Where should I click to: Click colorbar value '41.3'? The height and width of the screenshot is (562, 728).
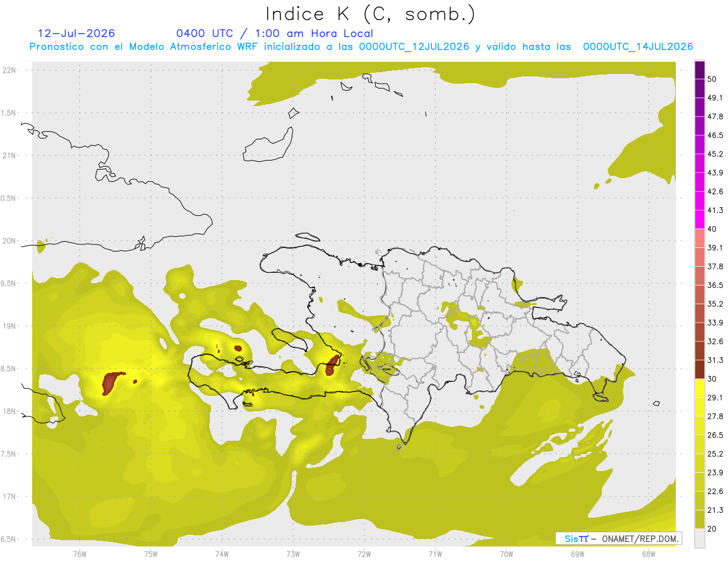pos(715,210)
